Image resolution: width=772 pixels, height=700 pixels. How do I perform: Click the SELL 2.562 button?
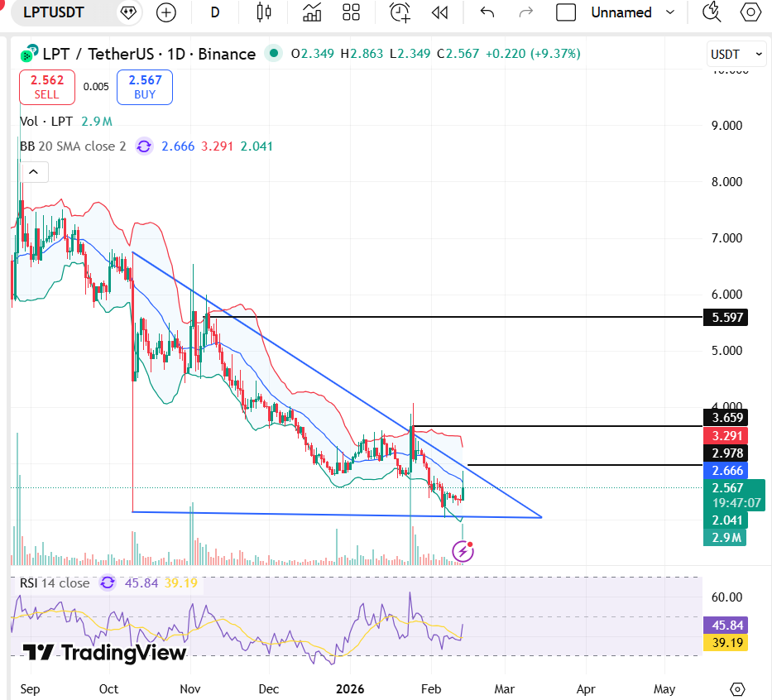[x=46, y=87]
